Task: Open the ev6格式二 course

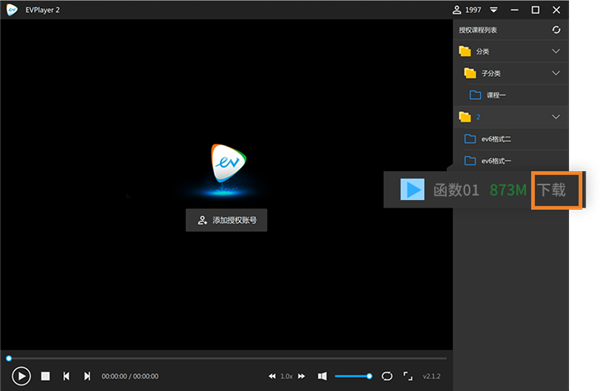Action: (511, 138)
